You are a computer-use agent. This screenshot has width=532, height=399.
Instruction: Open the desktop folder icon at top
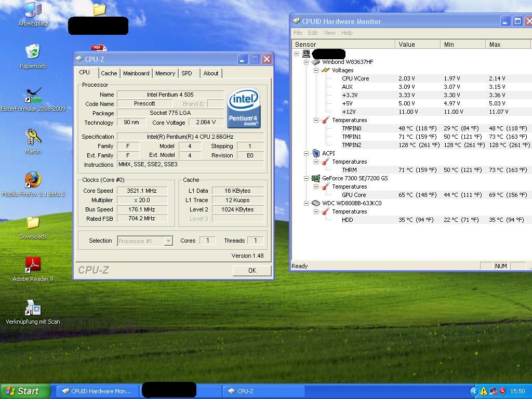99,9
